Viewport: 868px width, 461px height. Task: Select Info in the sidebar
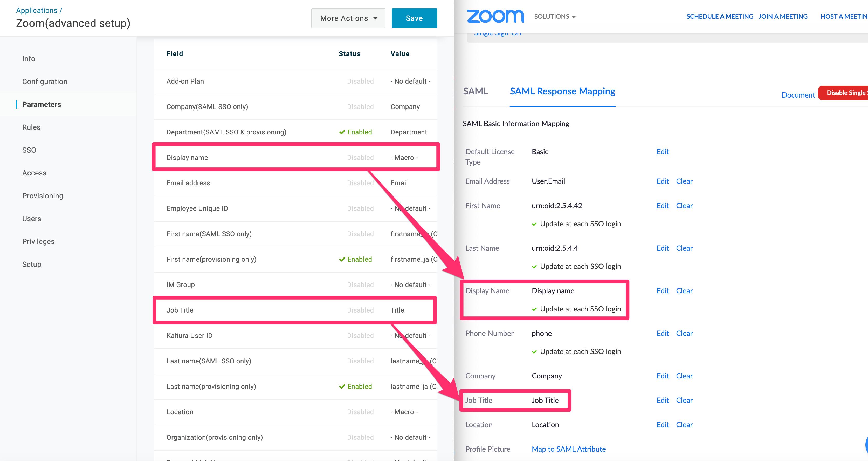click(x=29, y=59)
